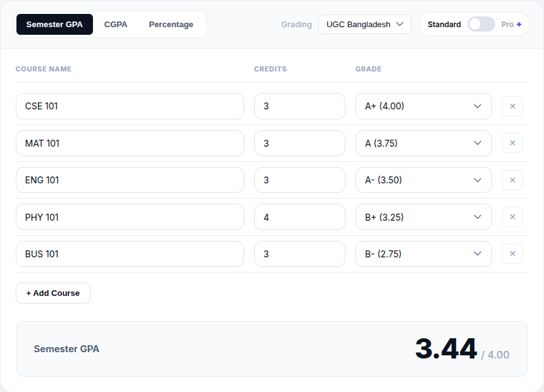
Task: Edit the 4 credits field for PHY 101
Action: 300,217
